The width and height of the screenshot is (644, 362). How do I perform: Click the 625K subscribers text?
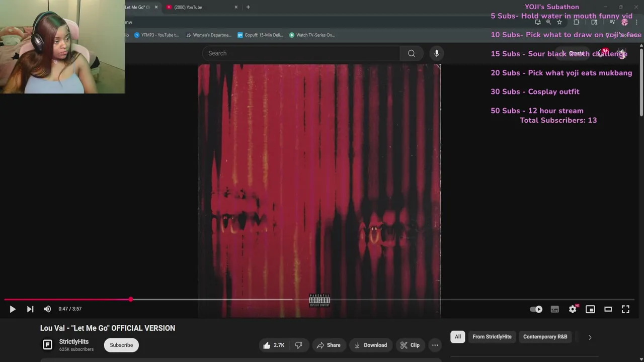[76, 349]
